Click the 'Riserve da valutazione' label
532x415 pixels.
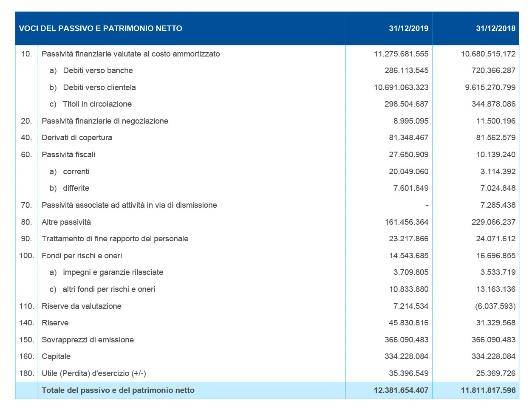point(82,306)
